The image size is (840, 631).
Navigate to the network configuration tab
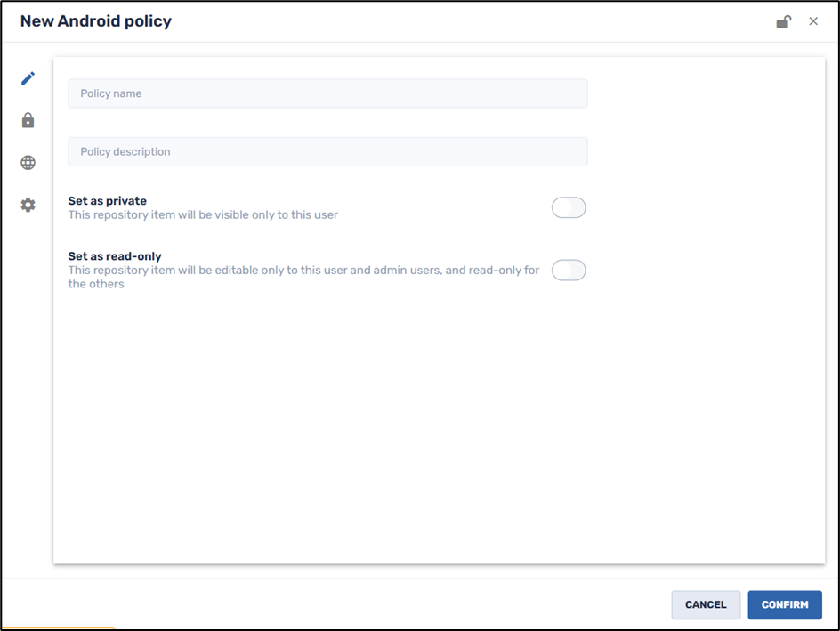tap(28, 162)
